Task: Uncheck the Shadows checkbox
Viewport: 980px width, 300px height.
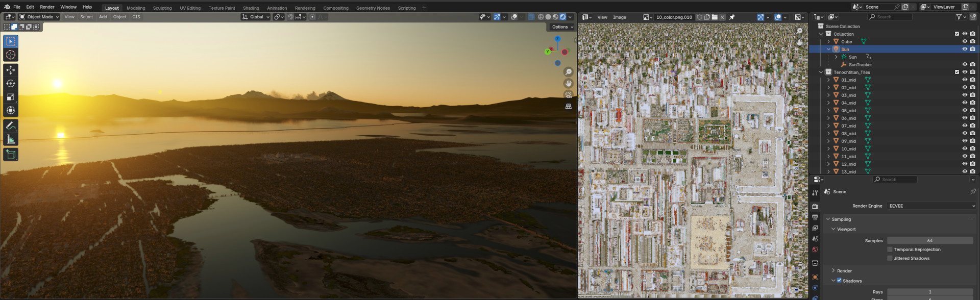Action: [839, 281]
